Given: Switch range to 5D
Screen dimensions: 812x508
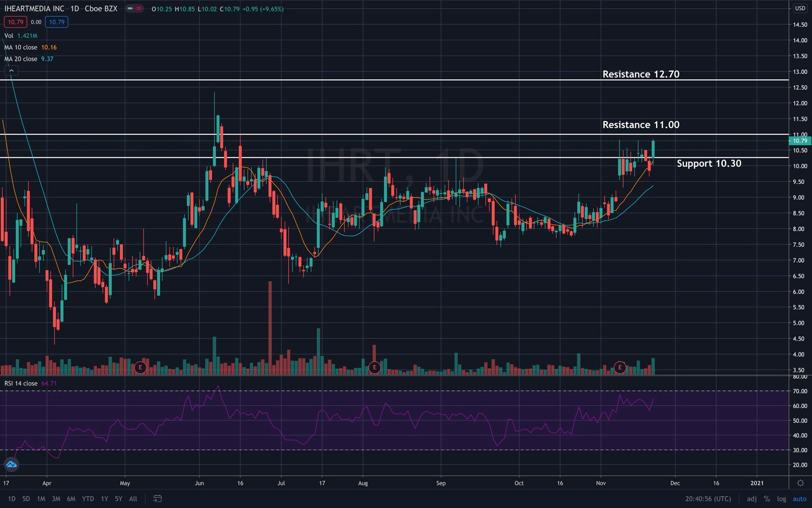Looking at the screenshot, I should (x=26, y=498).
